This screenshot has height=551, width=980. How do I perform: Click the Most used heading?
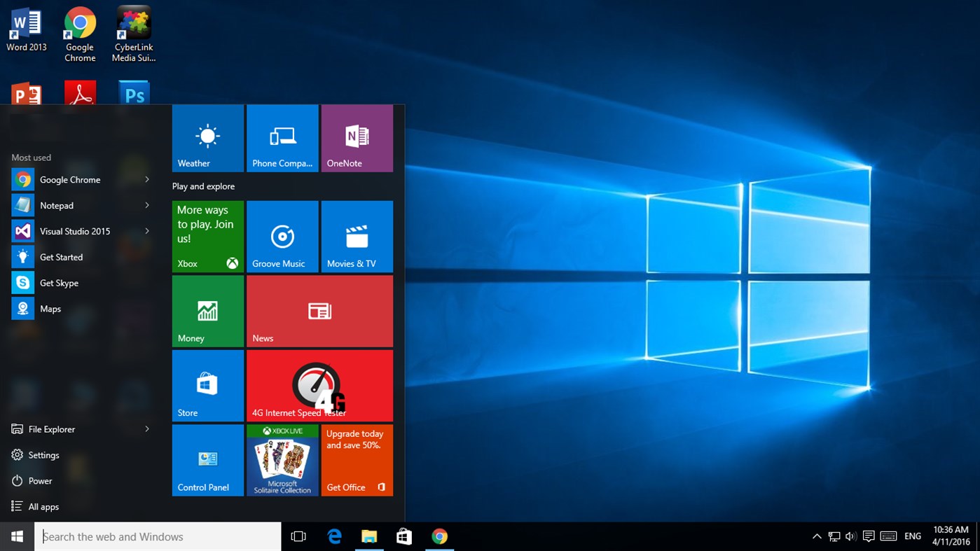(x=32, y=158)
